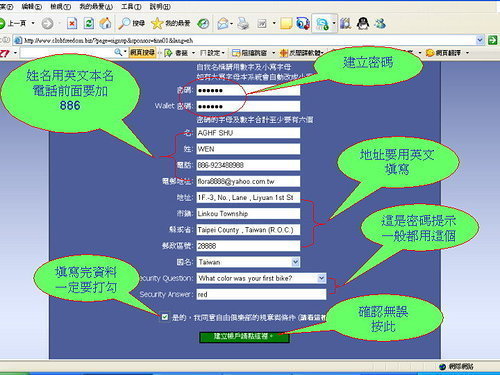This screenshot has height=375, width=500.
Task: Click Yahoo toolbar magnifier search icon
Action: [x=118, y=52]
